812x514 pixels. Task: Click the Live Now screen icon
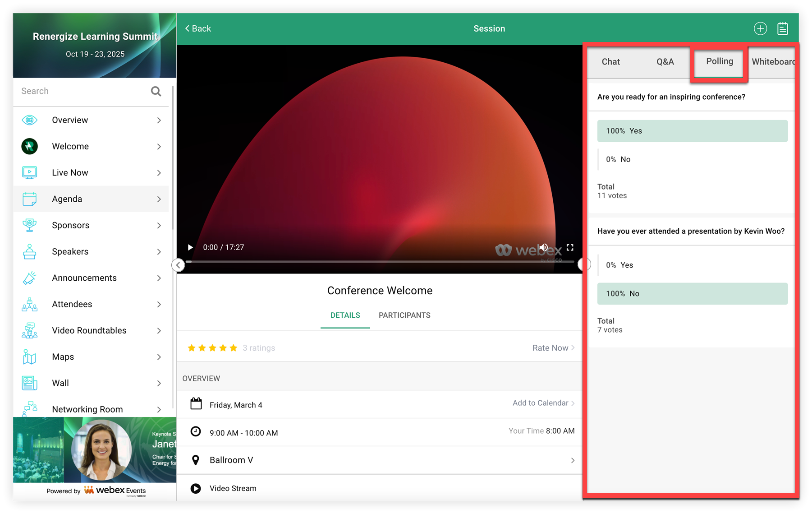30,172
